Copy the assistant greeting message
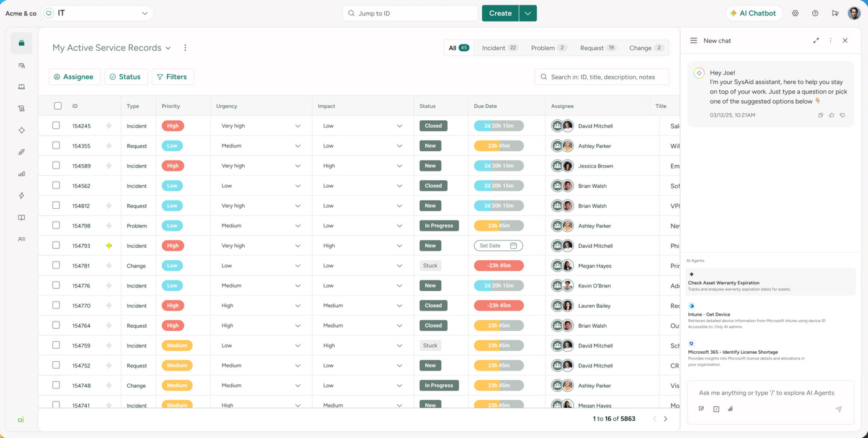 [x=820, y=115]
